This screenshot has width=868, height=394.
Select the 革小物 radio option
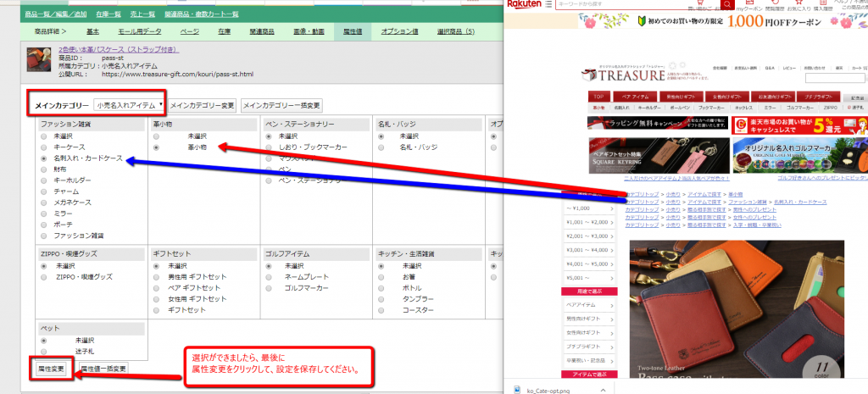click(158, 147)
